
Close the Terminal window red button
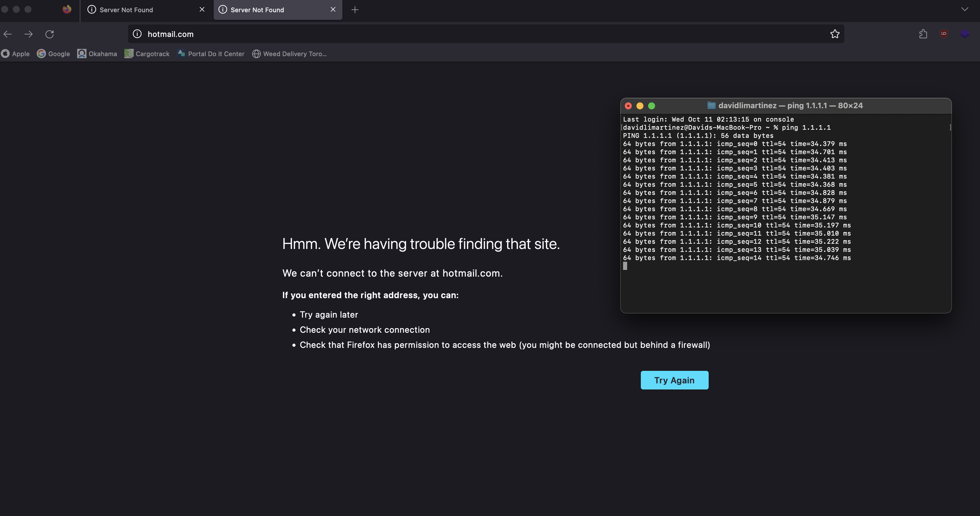[x=629, y=106]
